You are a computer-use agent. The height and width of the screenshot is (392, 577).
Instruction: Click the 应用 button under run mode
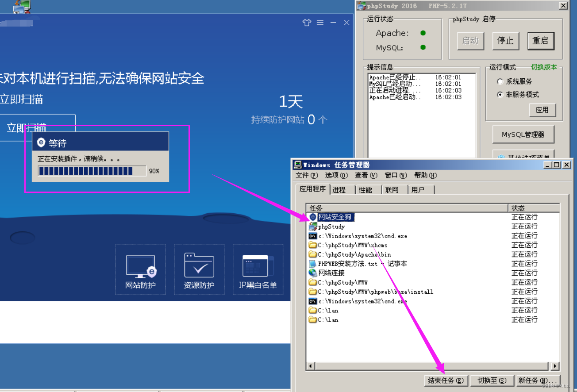pos(542,110)
